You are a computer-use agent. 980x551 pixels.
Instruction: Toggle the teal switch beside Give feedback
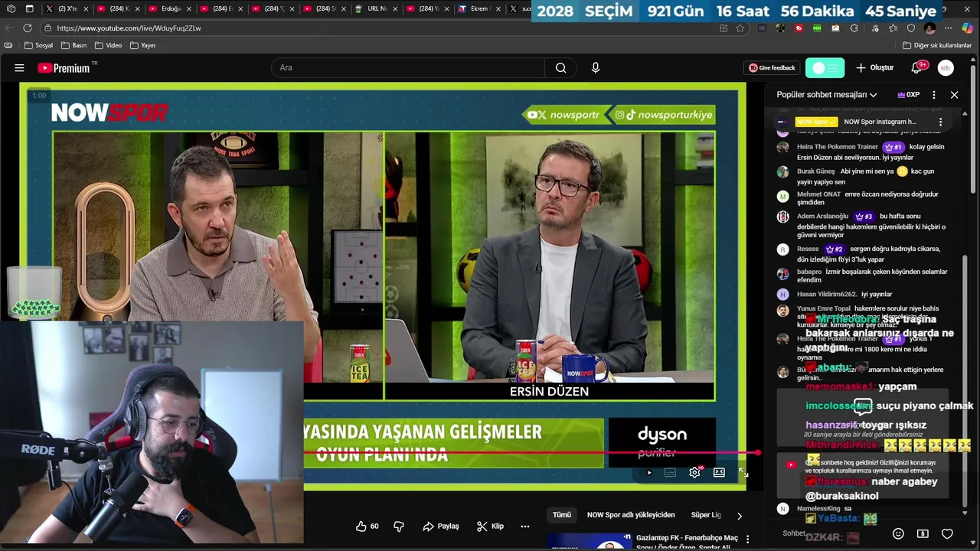tap(825, 67)
